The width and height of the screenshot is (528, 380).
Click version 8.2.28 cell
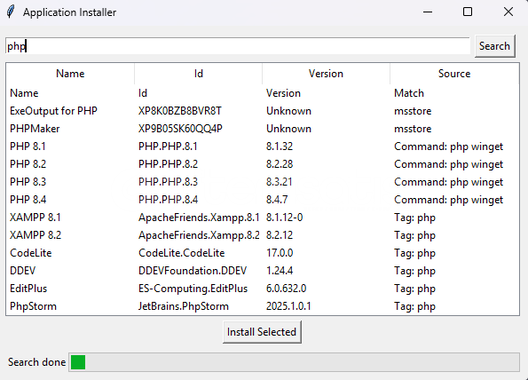279,164
